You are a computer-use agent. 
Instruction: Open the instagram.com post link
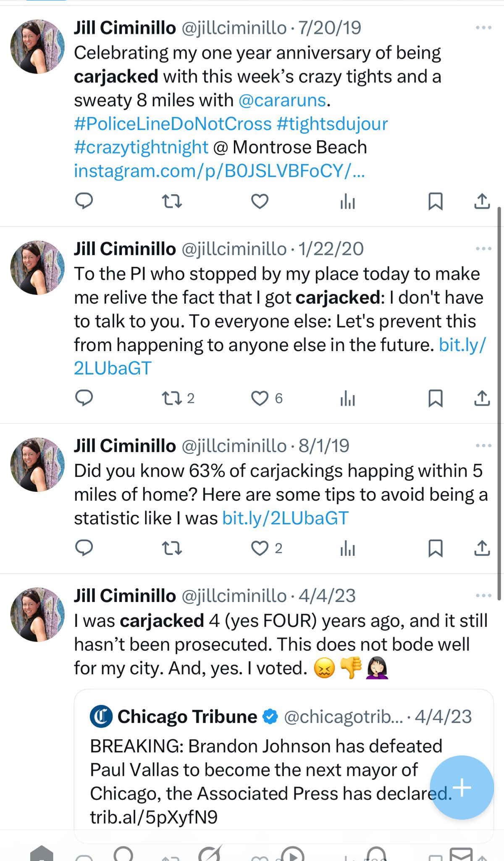pyautogui.click(x=219, y=171)
